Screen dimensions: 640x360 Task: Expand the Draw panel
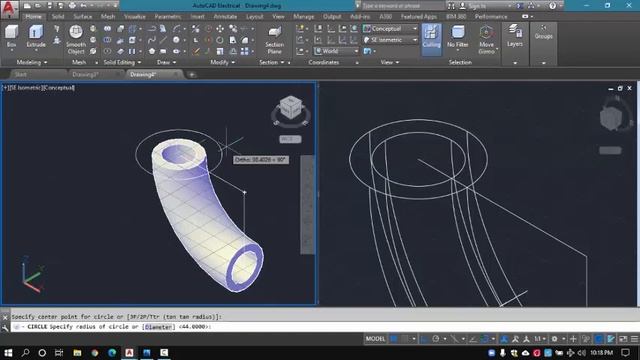[x=166, y=62]
